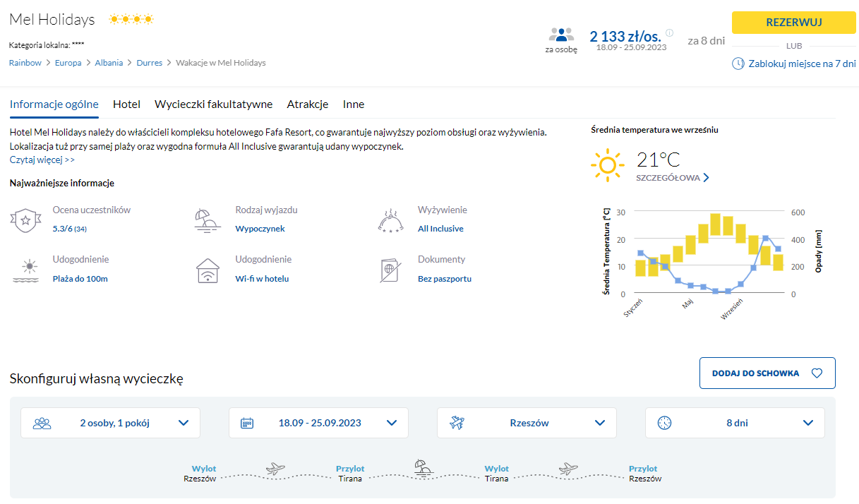Click the All Inclusive food cloche icon
859x504 pixels.
pyautogui.click(x=390, y=221)
